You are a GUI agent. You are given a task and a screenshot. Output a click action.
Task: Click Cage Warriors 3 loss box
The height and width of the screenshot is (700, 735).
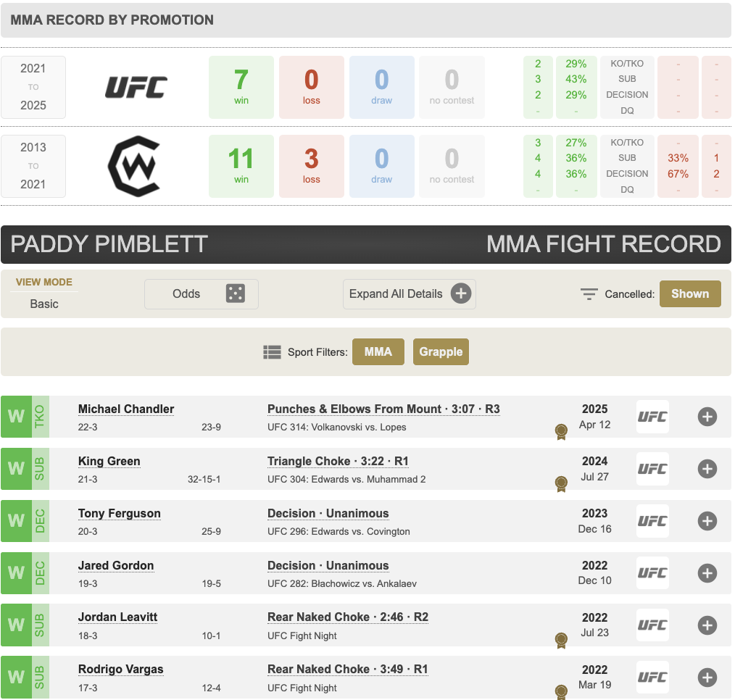coord(312,167)
